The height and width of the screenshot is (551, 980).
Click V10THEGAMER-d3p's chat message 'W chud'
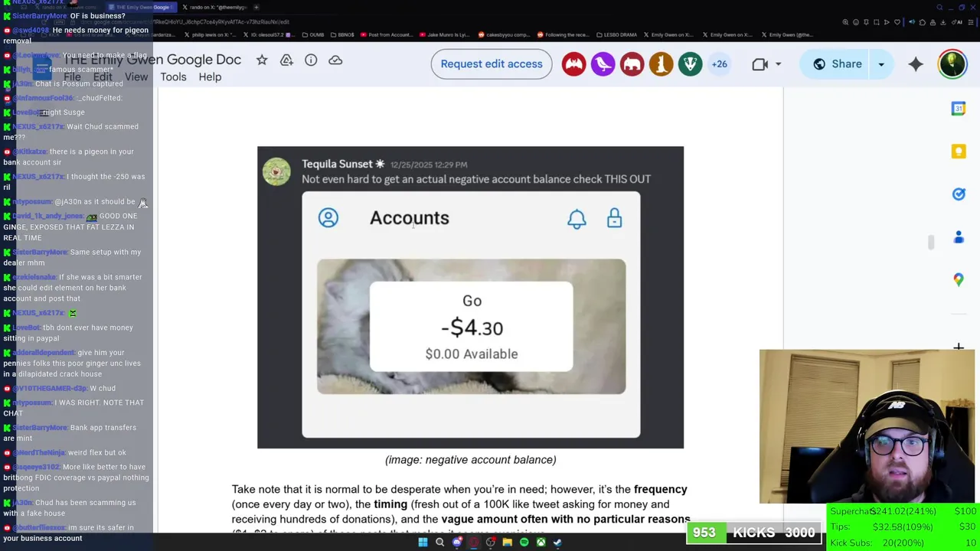[60, 388]
